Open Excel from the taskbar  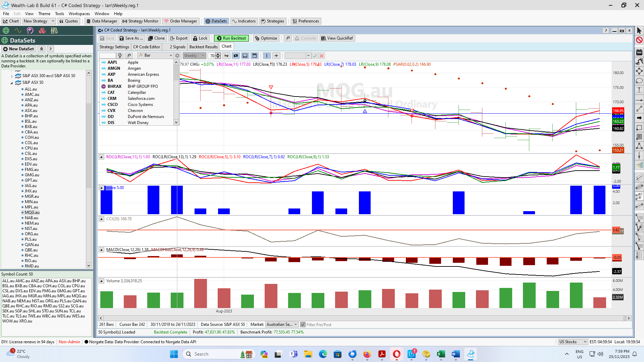coord(441,354)
